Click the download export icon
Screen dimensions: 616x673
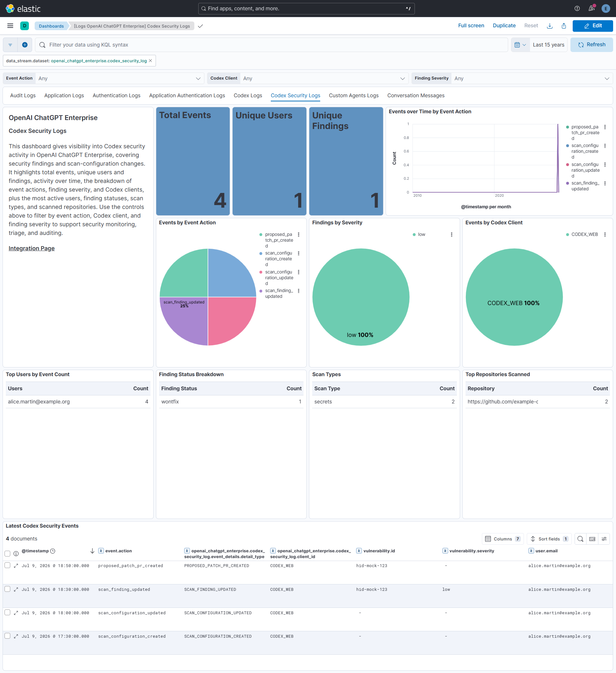[550, 26]
